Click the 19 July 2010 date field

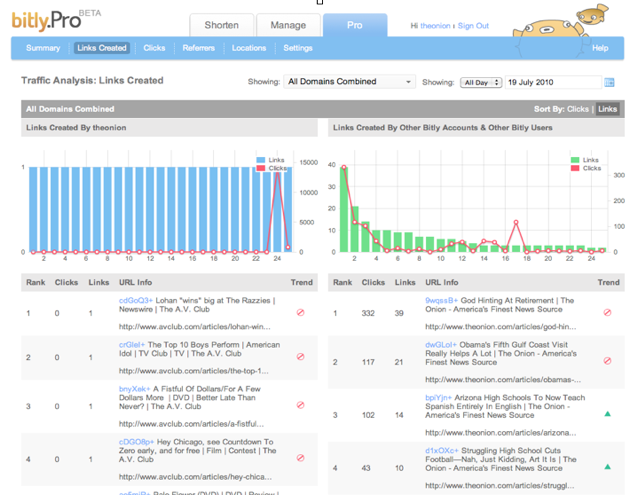pos(552,83)
